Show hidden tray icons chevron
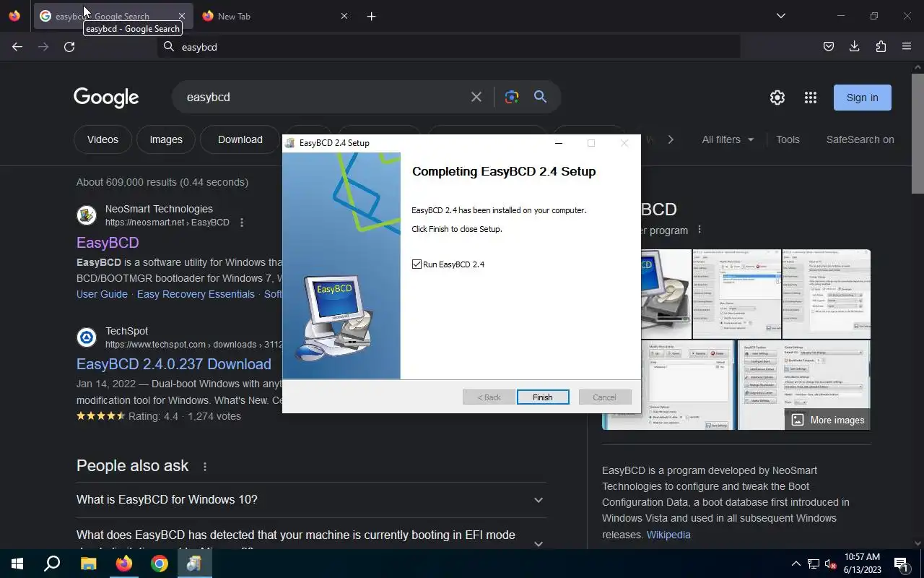The height and width of the screenshot is (578, 924). (x=796, y=564)
